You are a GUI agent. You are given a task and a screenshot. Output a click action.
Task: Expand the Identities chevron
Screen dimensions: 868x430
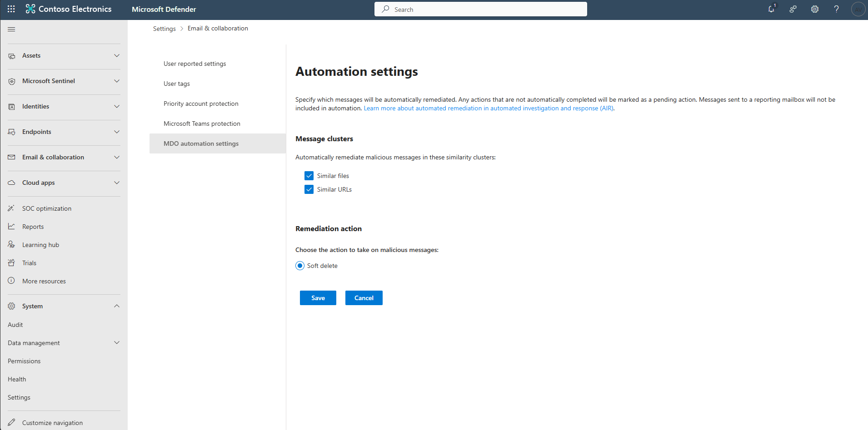117,106
